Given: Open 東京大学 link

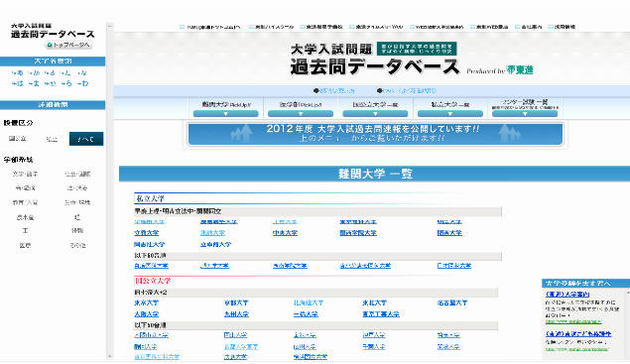Looking at the screenshot, I should [147, 303].
